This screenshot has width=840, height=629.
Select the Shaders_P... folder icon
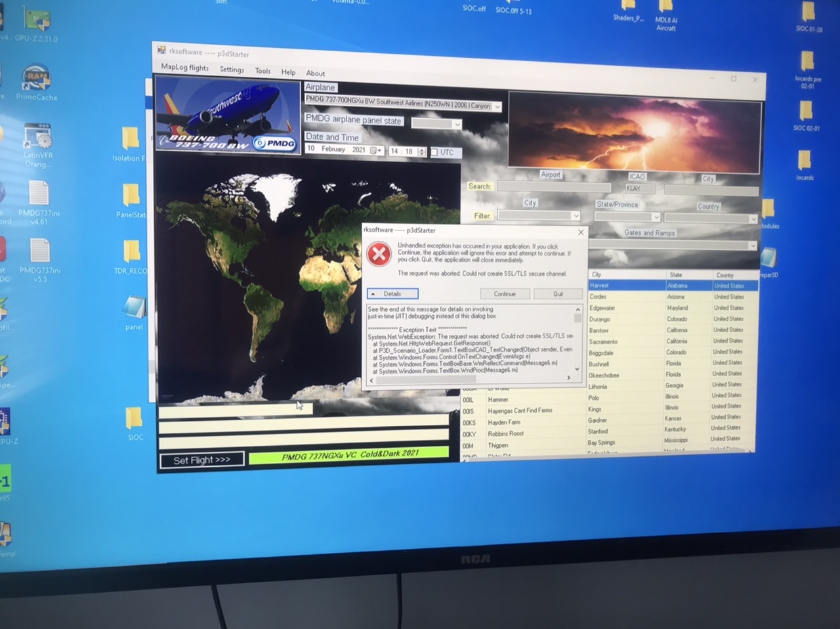[x=628, y=12]
